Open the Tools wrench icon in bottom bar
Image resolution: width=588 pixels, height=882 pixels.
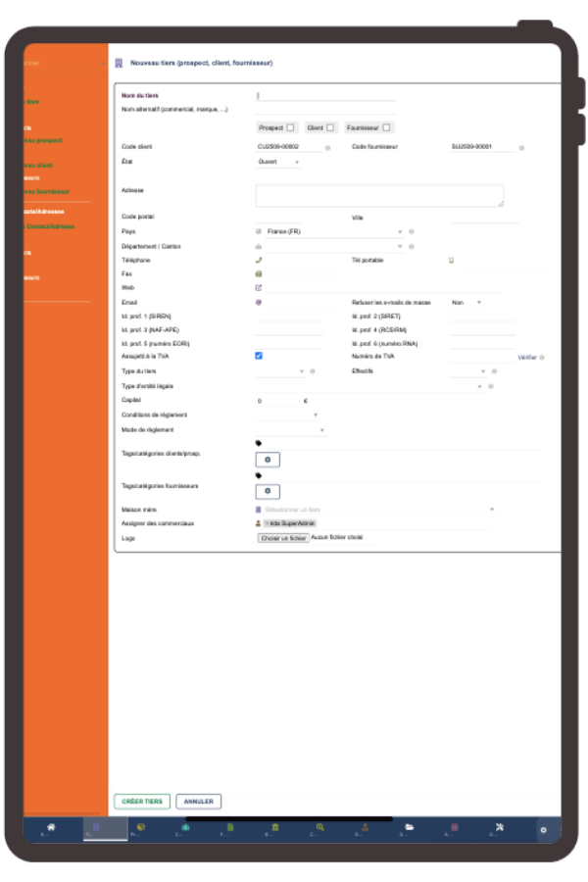(500, 827)
